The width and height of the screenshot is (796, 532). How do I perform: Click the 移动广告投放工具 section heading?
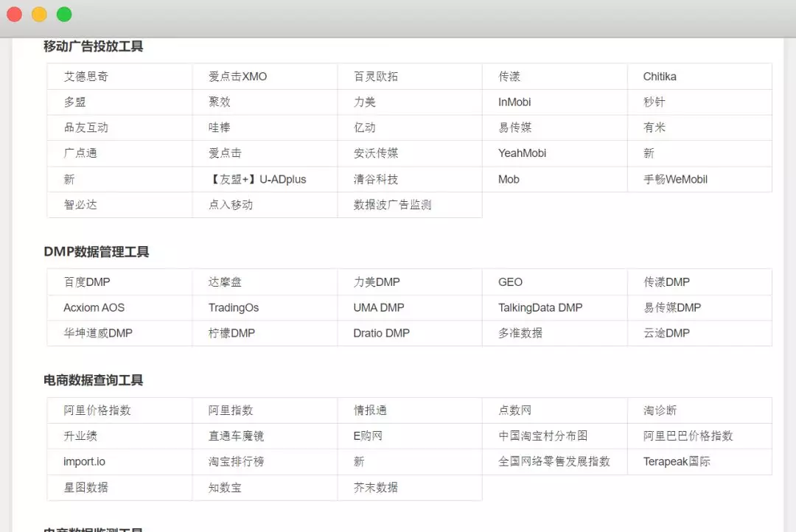94,46
